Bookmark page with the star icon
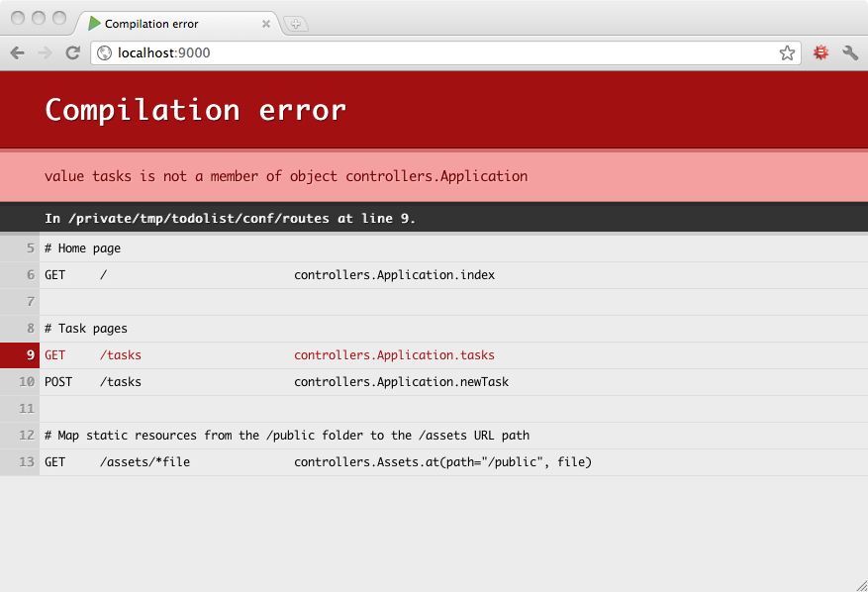 tap(787, 53)
